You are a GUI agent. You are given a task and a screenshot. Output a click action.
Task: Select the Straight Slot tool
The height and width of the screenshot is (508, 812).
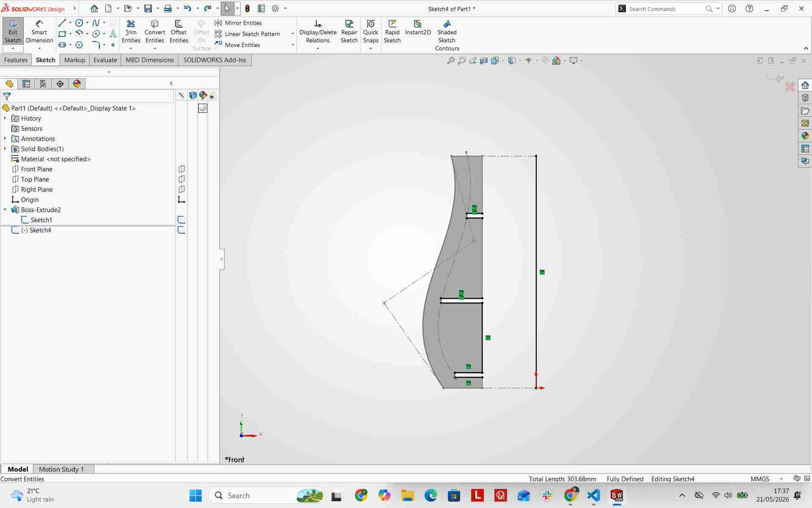(62, 45)
